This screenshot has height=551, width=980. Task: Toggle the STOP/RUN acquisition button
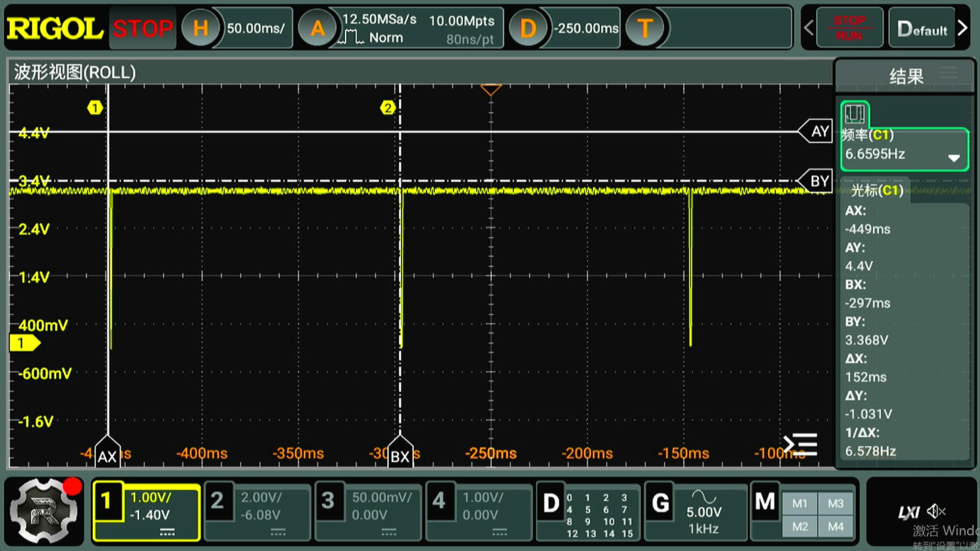pyautogui.click(x=849, y=29)
